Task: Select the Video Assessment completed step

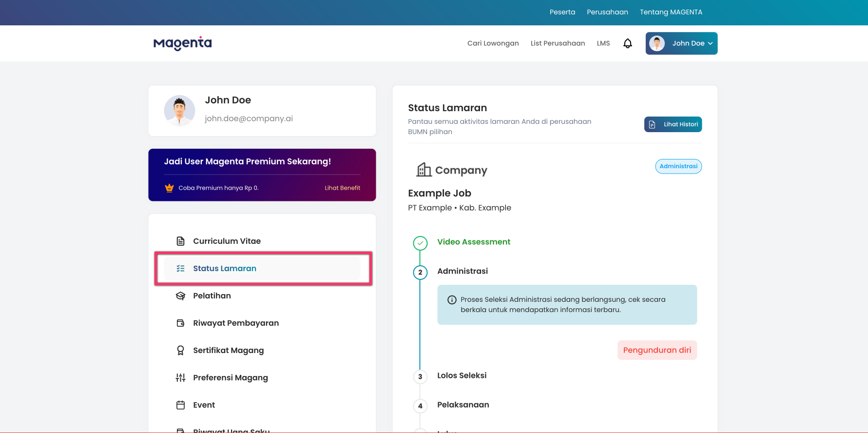Action: click(x=420, y=243)
